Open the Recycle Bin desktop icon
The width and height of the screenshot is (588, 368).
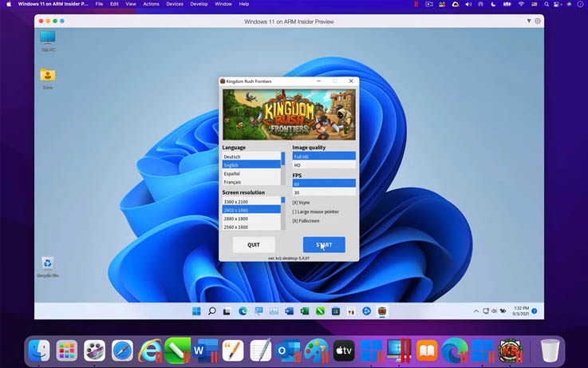(48, 267)
